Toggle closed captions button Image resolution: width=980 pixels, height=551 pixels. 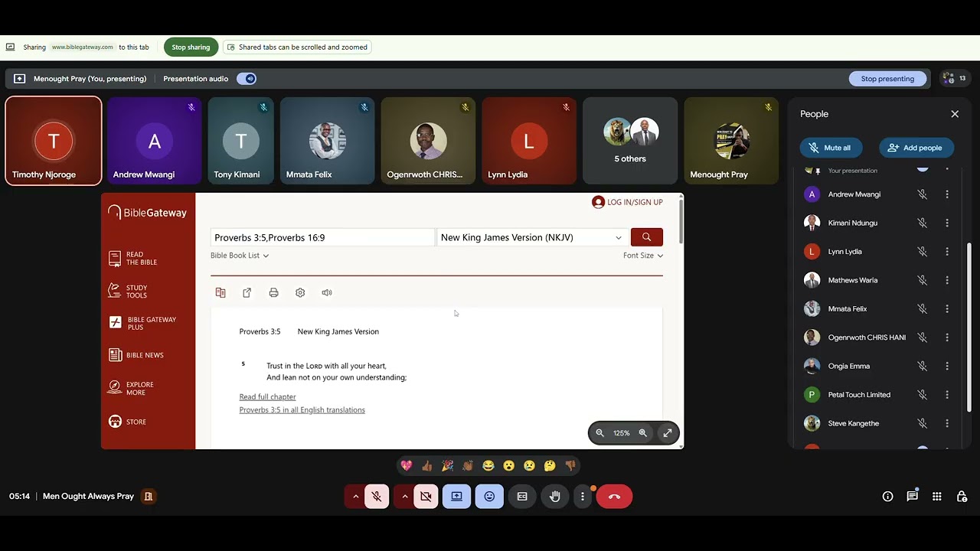(x=522, y=497)
